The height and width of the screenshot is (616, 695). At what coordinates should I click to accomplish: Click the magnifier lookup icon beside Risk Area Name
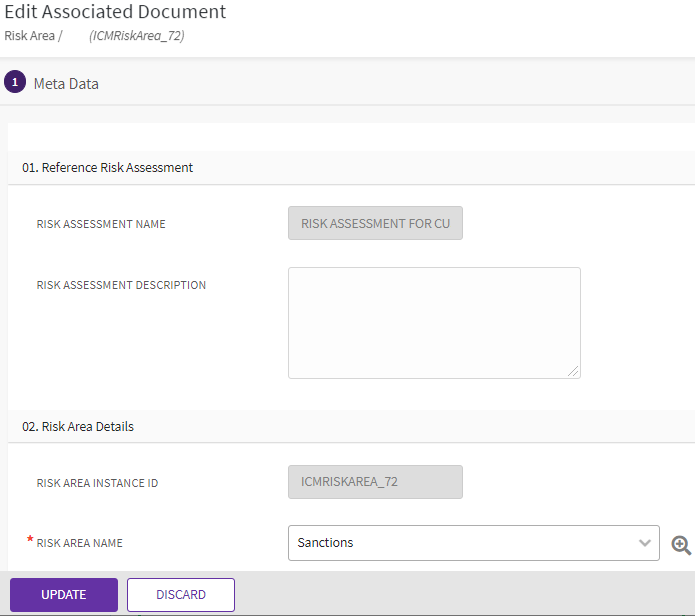[x=681, y=544]
